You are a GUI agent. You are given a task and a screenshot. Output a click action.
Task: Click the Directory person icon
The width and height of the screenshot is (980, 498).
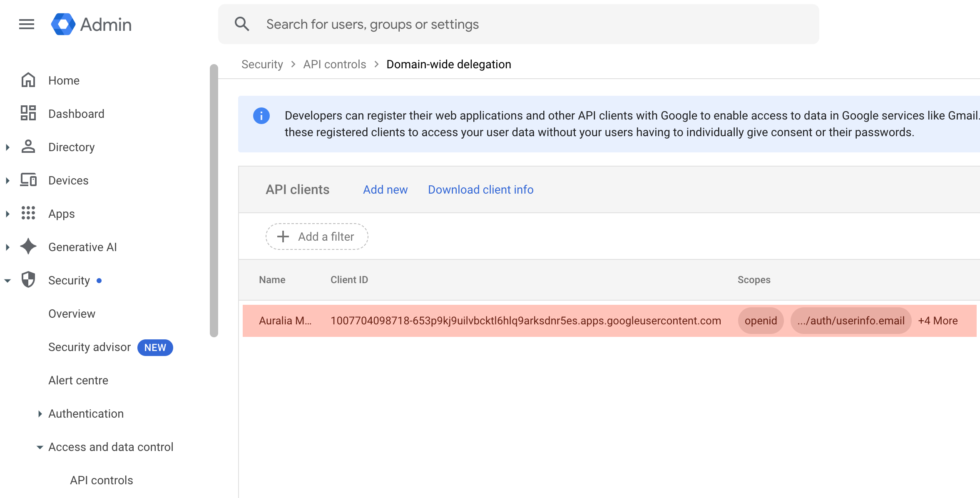[28, 147]
